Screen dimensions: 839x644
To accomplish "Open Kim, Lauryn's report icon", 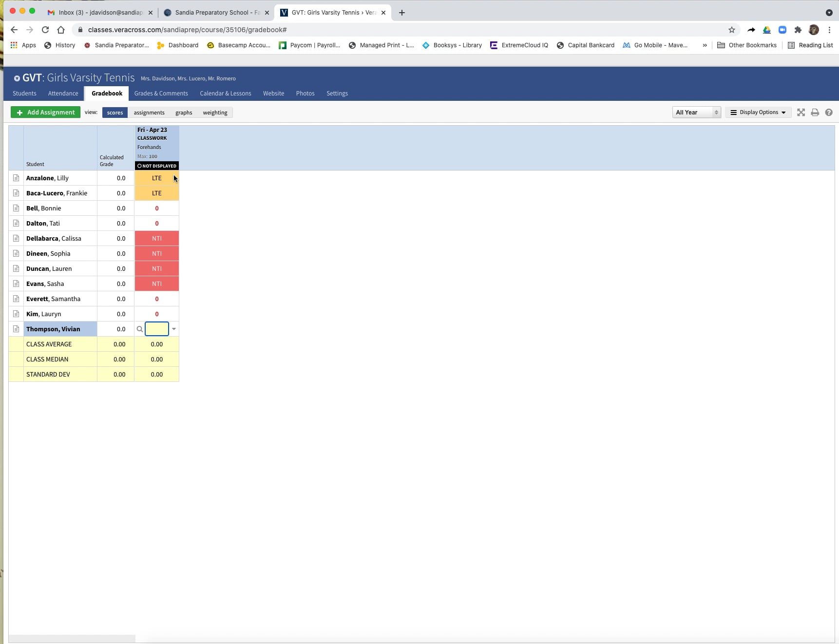I will pyautogui.click(x=16, y=314).
